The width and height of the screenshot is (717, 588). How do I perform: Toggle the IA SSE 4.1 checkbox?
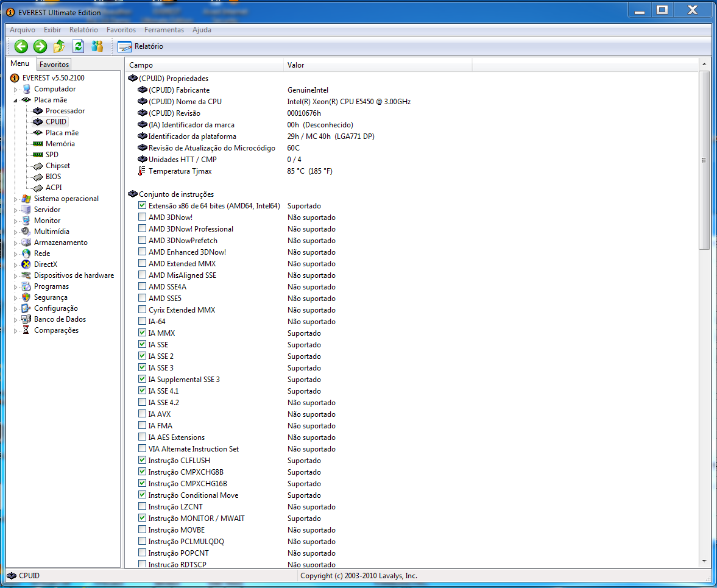click(142, 391)
